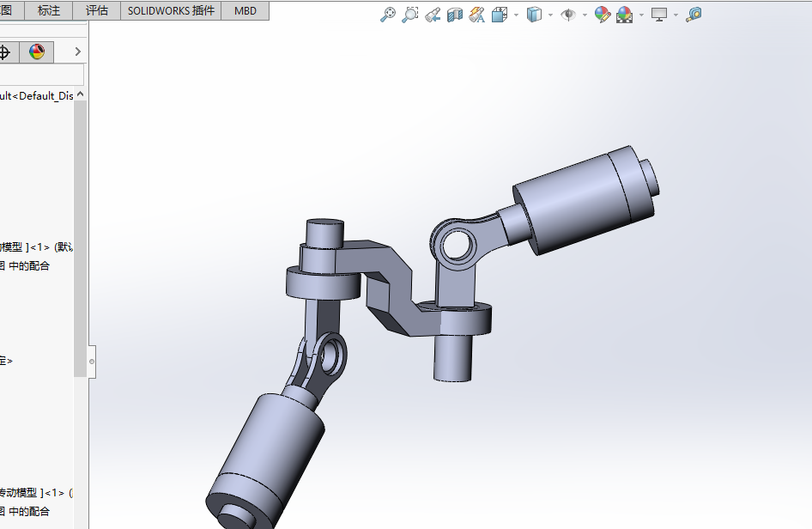Open the Dynamic Annotation Views icon
The image size is (812, 529).
coord(477,15)
